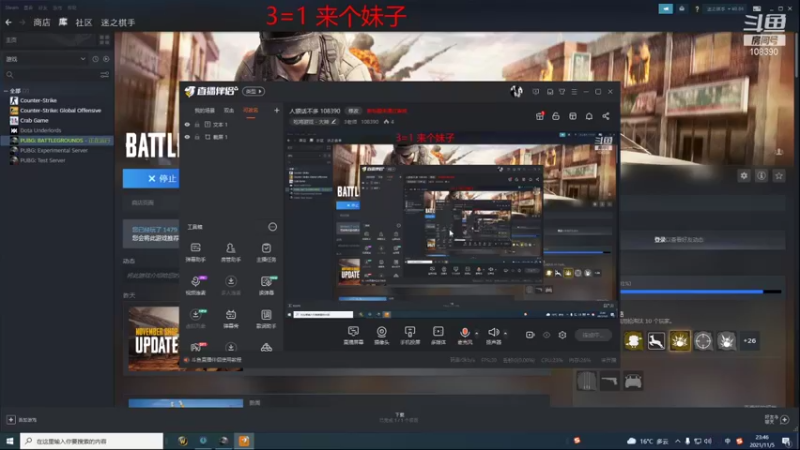Hide the 截屏 1 source

coord(187,137)
